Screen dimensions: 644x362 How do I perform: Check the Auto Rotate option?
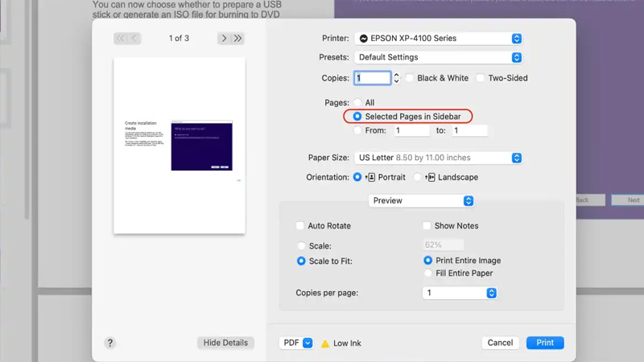click(300, 226)
